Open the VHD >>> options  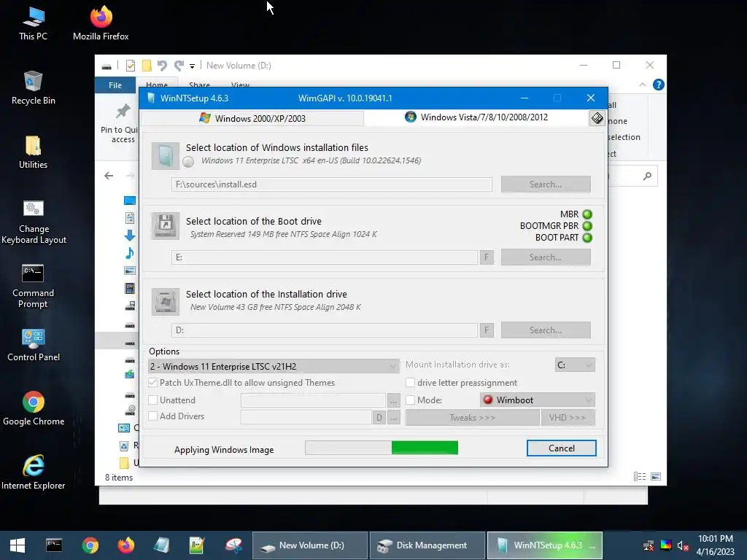pyautogui.click(x=568, y=418)
